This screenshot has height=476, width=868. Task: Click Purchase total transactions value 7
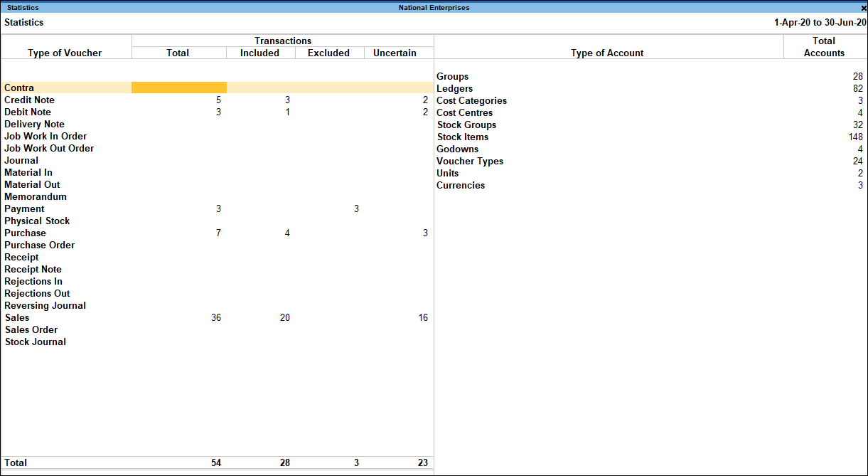(218, 233)
